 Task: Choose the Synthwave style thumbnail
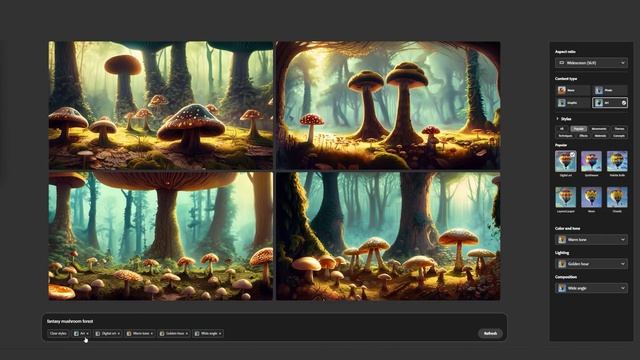click(x=591, y=161)
